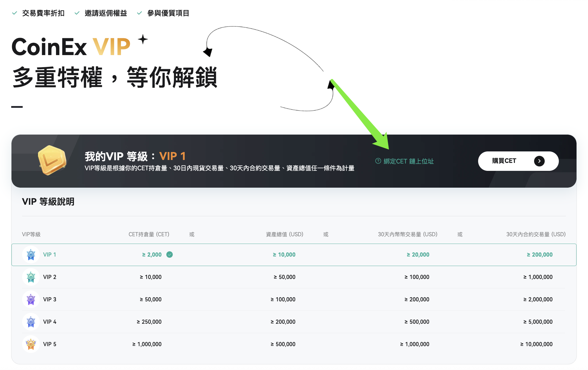Click the VIP 1 medal icon
This screenshot has height=370, width=588.
click(x=31, y=255)
